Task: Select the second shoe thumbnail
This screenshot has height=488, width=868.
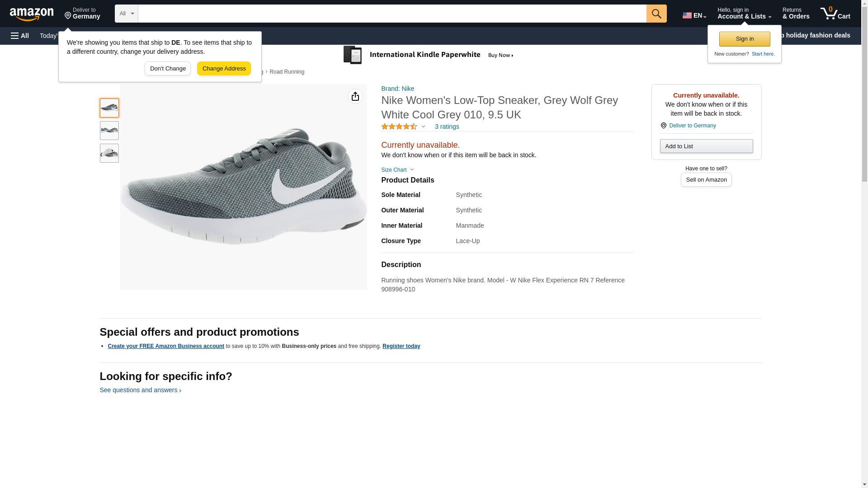Action: coord(109,131)
